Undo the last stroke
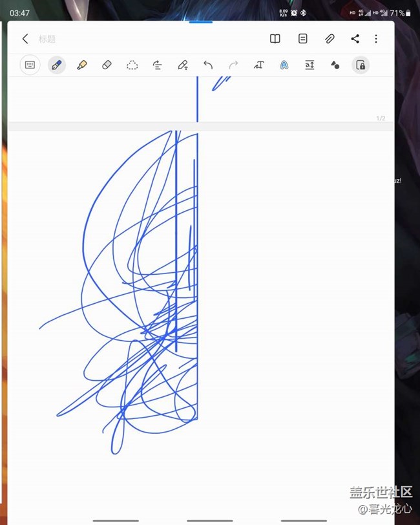 coord(208,65)
